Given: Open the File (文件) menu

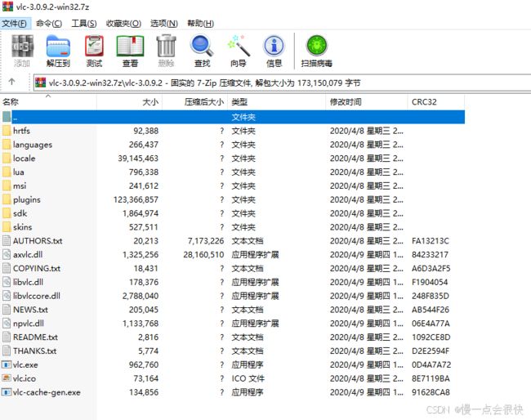Looking at the screenshot, I should click(x=14, y=24).
